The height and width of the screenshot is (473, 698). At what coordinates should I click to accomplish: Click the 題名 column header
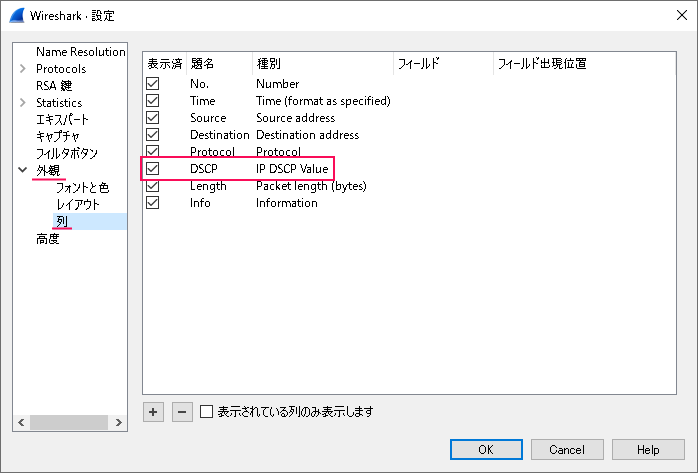[219, 64]
